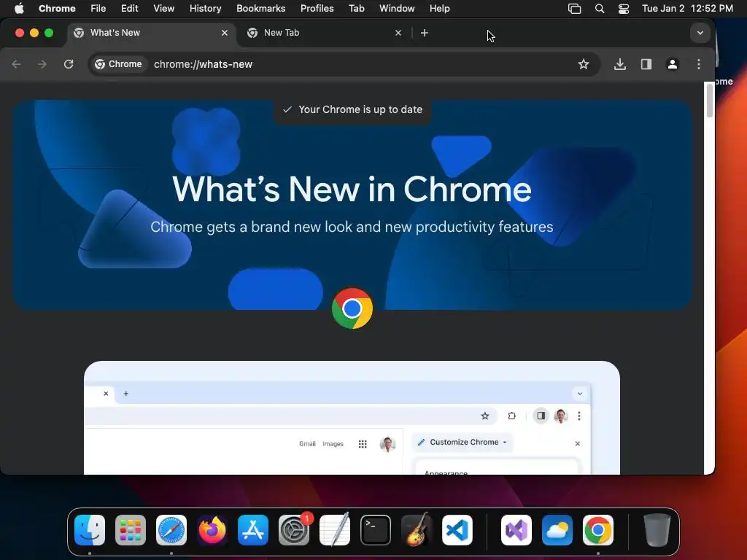Click the date and time in menu bar
The height and width of the screenshot is (560, 747).
pyautogui.click(x=687, y=9)
